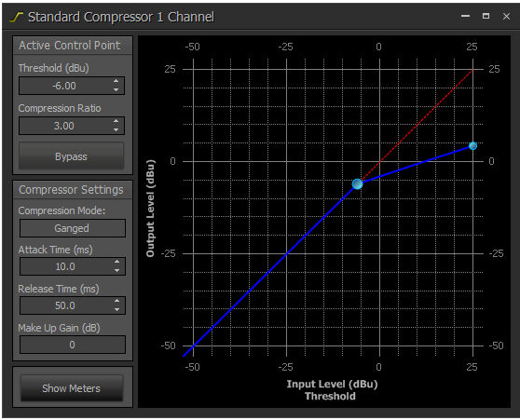Increase Threshold with up arrow

click(116, 81)
